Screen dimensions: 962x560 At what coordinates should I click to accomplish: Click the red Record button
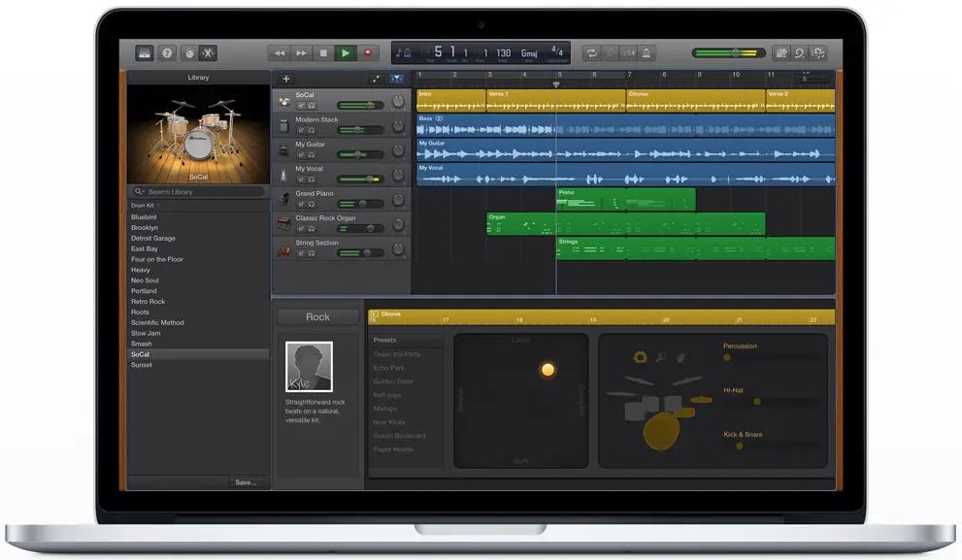(x=368, y=53)
